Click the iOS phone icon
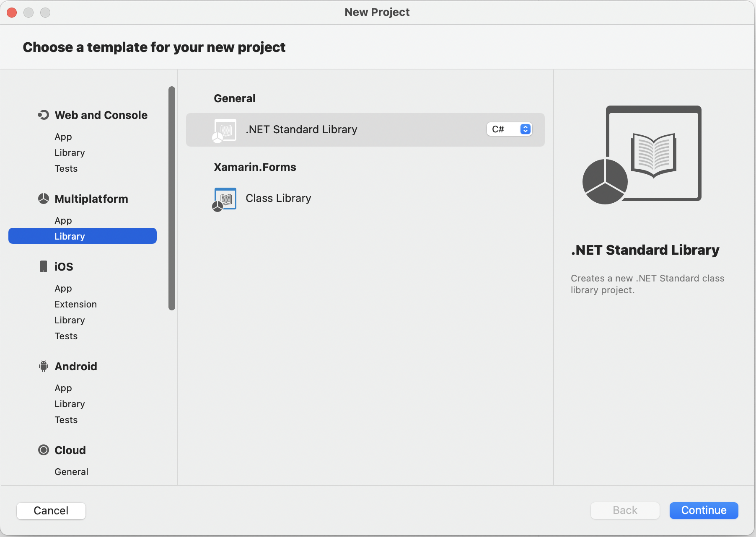Screen dimensions: 756x537 pos(44,266)
